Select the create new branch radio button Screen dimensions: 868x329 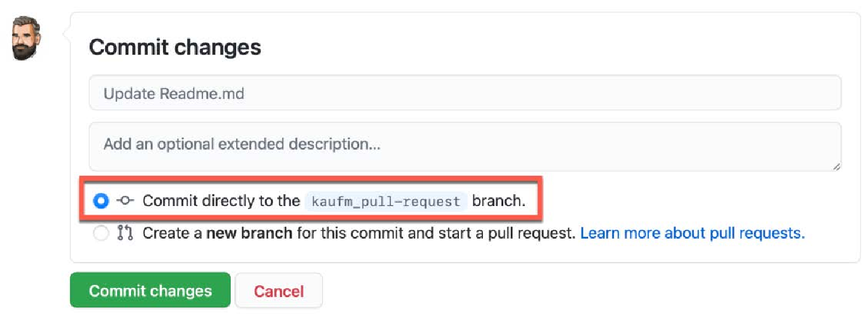[101, 234]
